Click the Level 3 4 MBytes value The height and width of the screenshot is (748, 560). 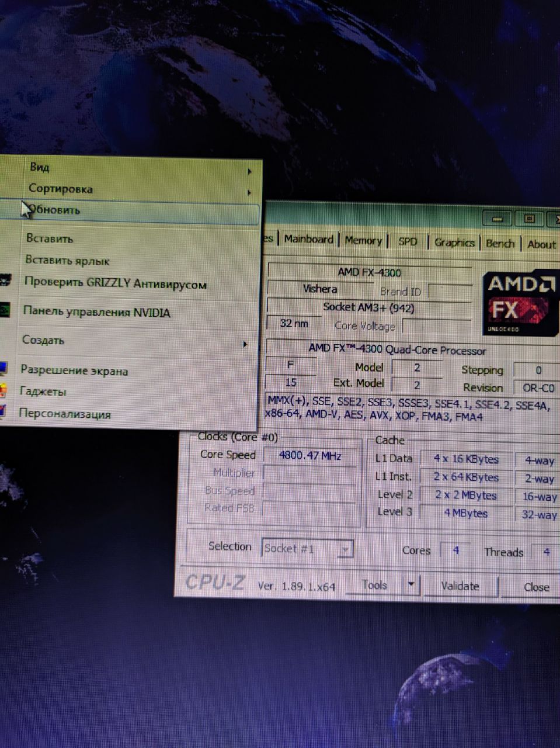tap(466, 514)
